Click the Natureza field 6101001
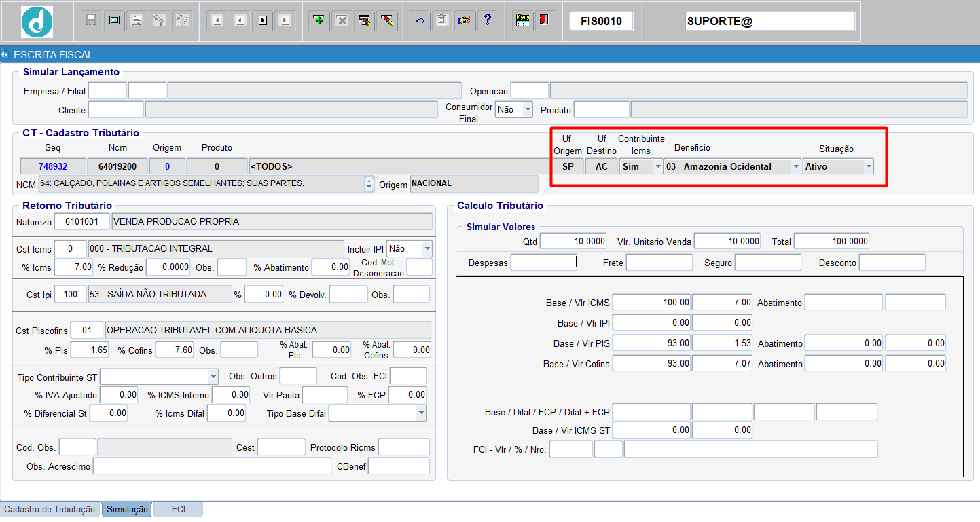The image size is (980, 522). click(x=82, y=222)
